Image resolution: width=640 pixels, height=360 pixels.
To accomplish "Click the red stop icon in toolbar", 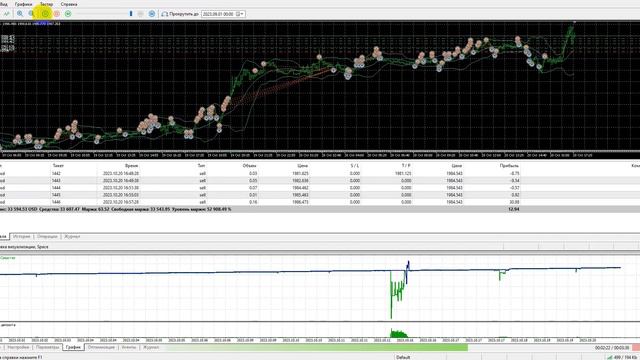I will pos(57,14).
